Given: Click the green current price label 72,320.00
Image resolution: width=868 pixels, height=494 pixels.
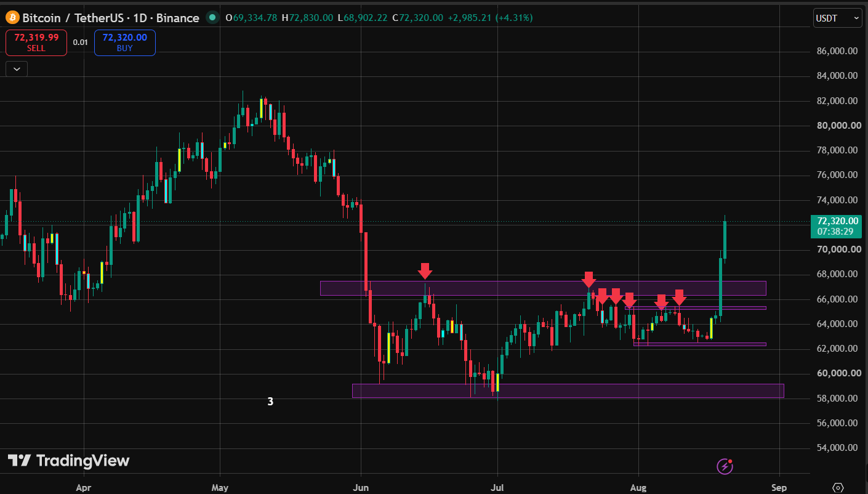Looking at the screenshot, I should click(837, 225).
